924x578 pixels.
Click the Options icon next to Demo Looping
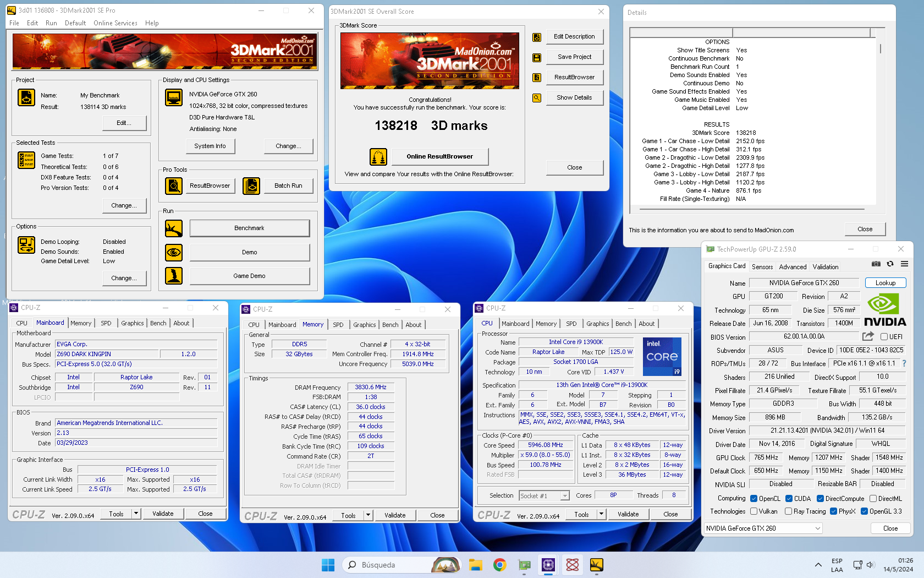(x=26, y=245)
